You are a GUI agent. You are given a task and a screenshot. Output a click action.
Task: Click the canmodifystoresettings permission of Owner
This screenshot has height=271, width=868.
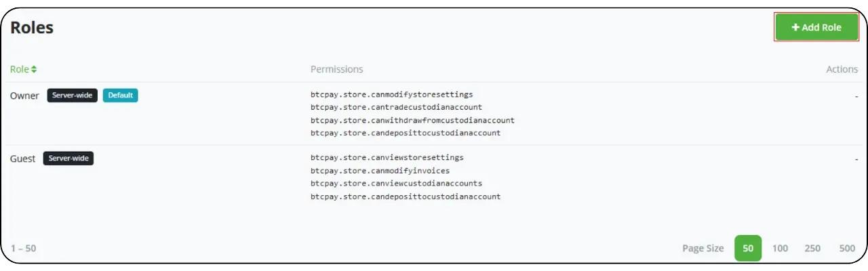point(391,94)
